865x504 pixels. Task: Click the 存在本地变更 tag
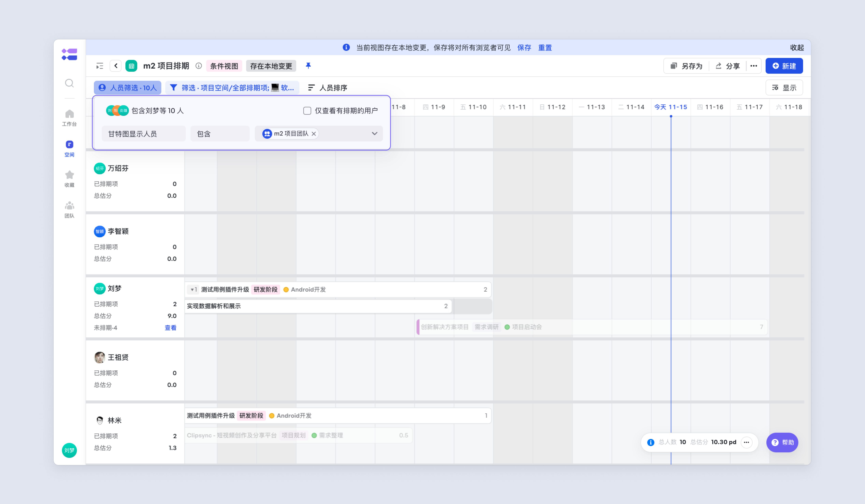(271, 66)
